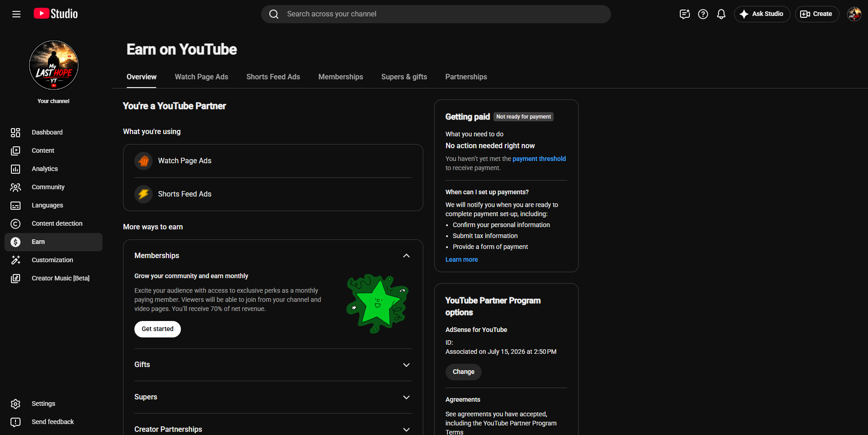Click the Send feedback icon
This screenshot has width=868, height=435.
(15, 422)
